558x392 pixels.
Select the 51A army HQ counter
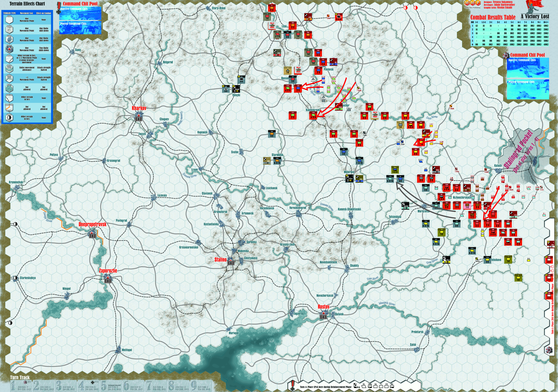(513, 215)
